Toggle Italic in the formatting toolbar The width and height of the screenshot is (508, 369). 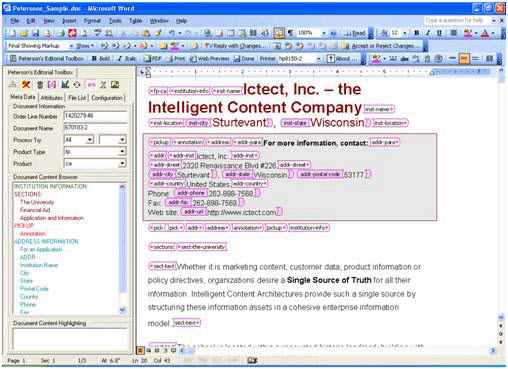click(428, 33)
